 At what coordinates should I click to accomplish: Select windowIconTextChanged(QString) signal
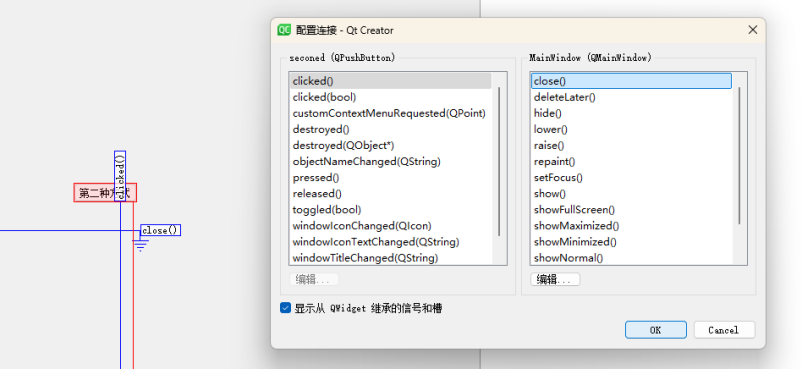coord(391,242)
